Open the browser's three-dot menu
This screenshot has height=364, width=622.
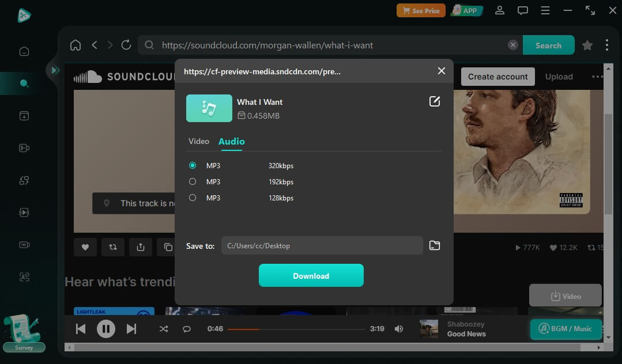tap(607, 45)
